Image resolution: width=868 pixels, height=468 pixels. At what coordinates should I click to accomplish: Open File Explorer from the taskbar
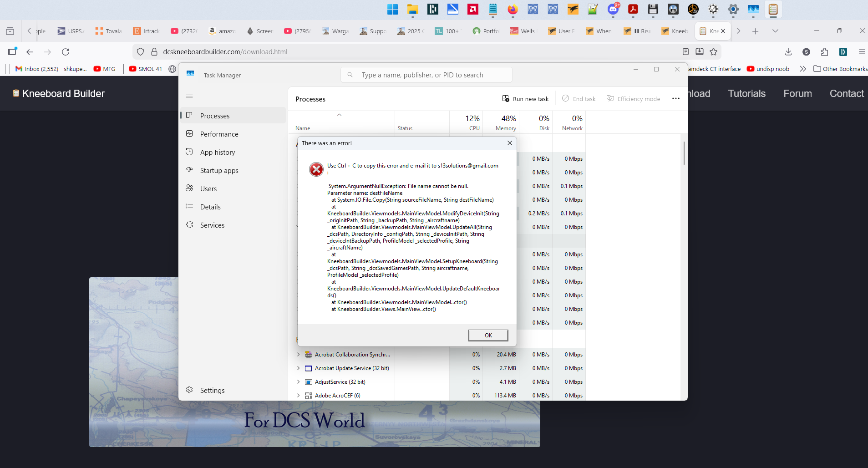click(412, 9)
